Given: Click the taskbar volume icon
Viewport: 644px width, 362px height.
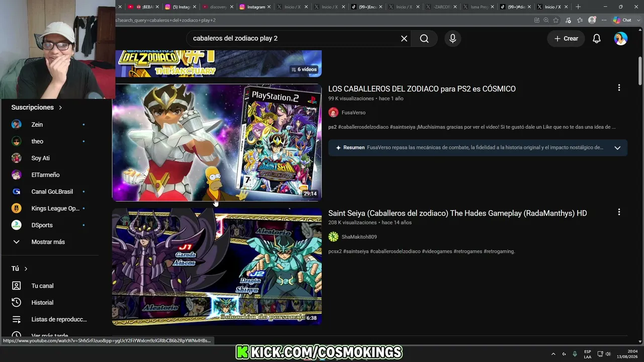Looking at the screenshot, I should (608, 354).
